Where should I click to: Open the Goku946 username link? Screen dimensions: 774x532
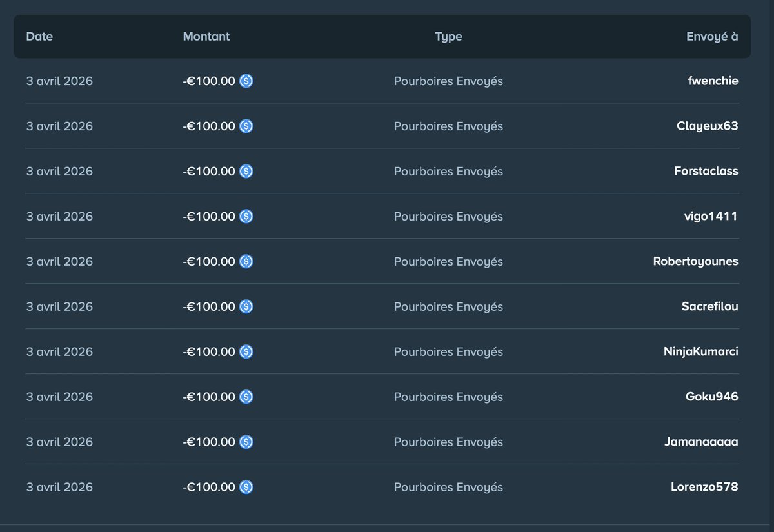pyautogui.click(x=712, y=397)
